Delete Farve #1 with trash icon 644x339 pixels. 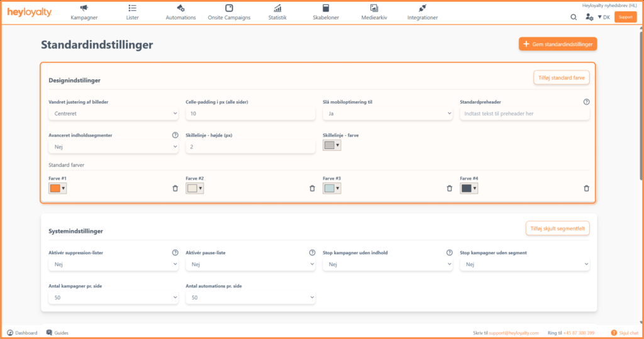(x=175, y=188)
